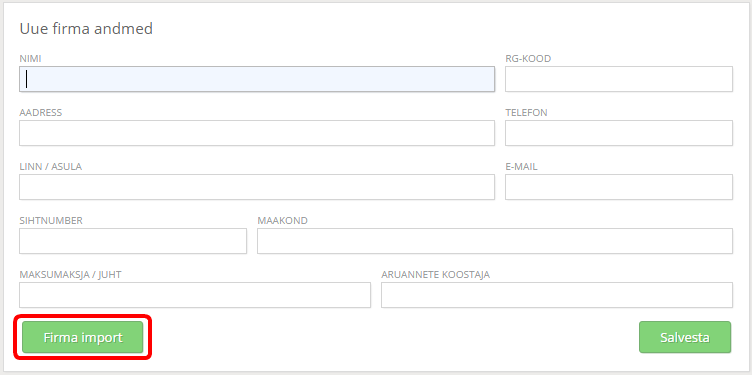Click the RG-KOOD label text
The image size is (752, 375).
coord(528,59)
